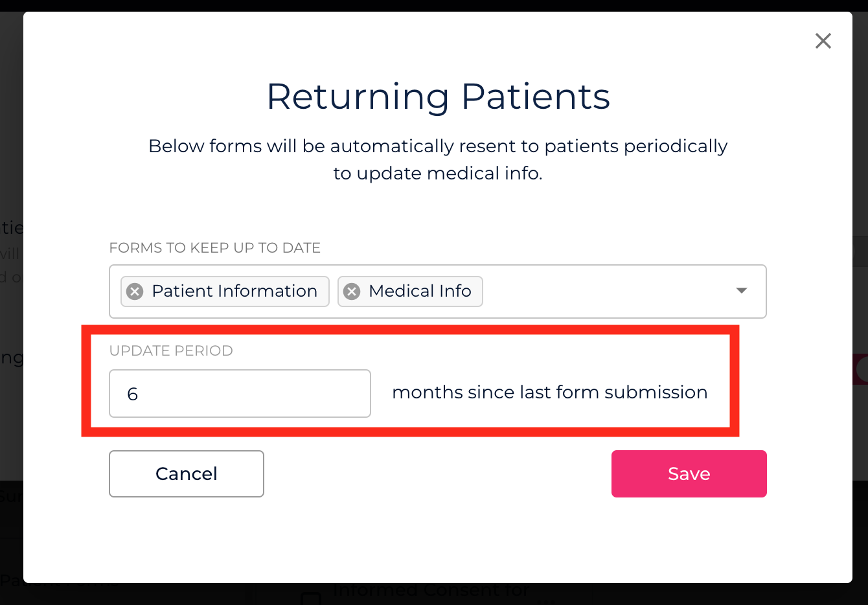The image size is (868, 605).
Task: Select the Medical Info chip label
Action: pyautogui.click(x=420, y=291)
